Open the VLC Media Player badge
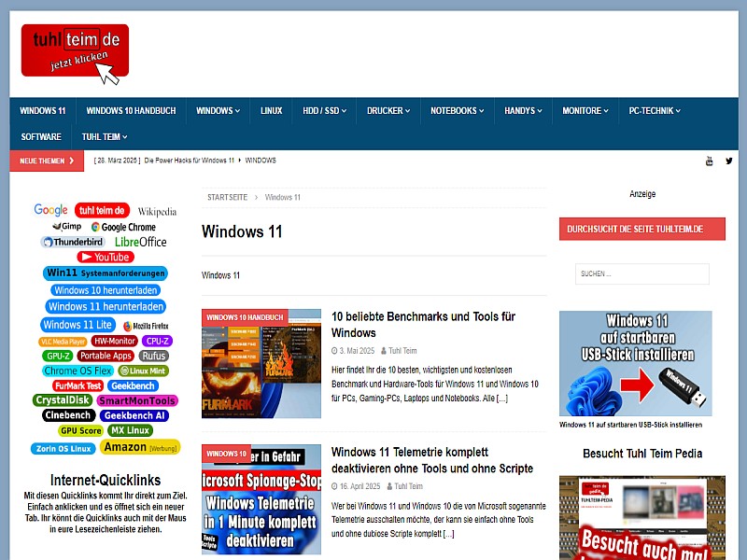The height and width of the screenshot is (560, 747). click(63, 342)
